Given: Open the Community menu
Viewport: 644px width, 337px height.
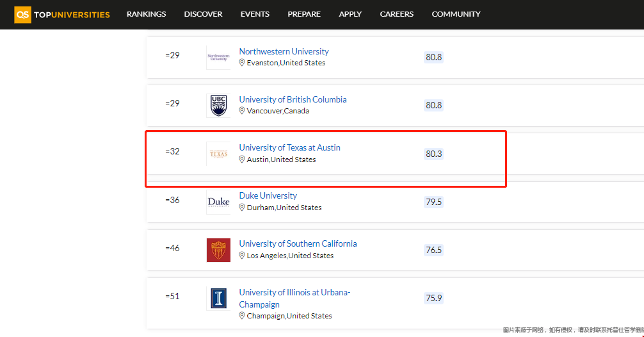Looking at the screenshot, I should click(456, 14).
